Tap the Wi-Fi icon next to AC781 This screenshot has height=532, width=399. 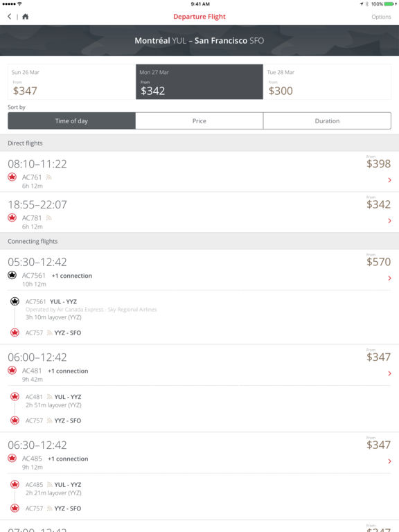(x=49, y=218)
